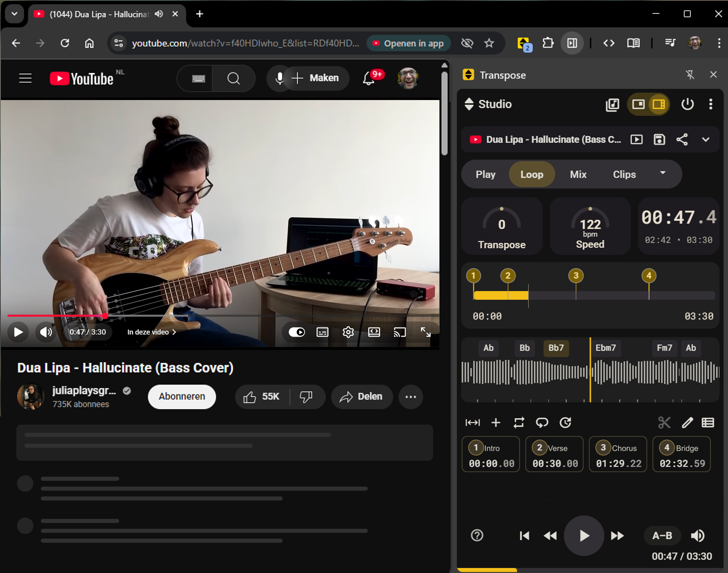Open the track's video player icon
The height and width of the screenshot is (573, 728).
click(x=636, y=140)
